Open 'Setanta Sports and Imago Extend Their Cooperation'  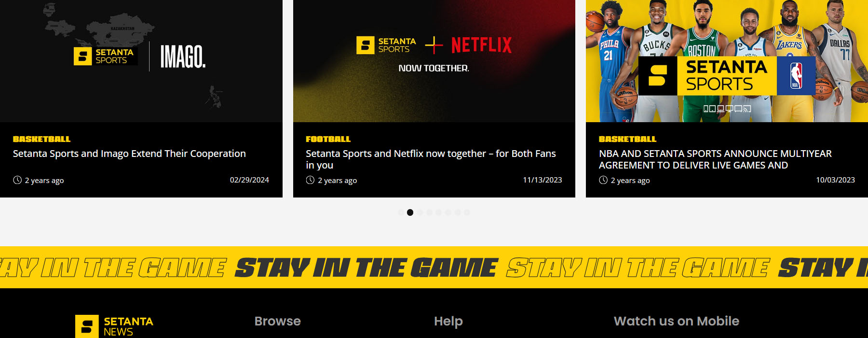pyautogui.click(x=129, y=154)
